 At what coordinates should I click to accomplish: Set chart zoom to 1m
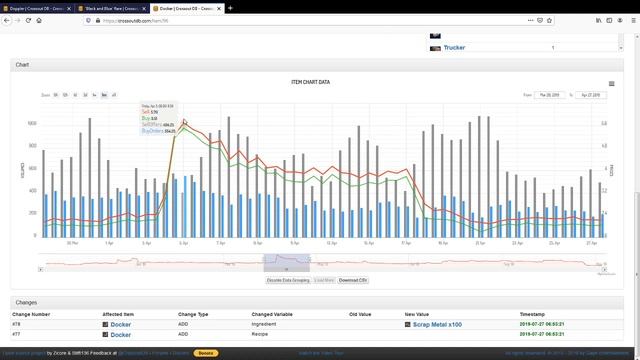(104, 95)
